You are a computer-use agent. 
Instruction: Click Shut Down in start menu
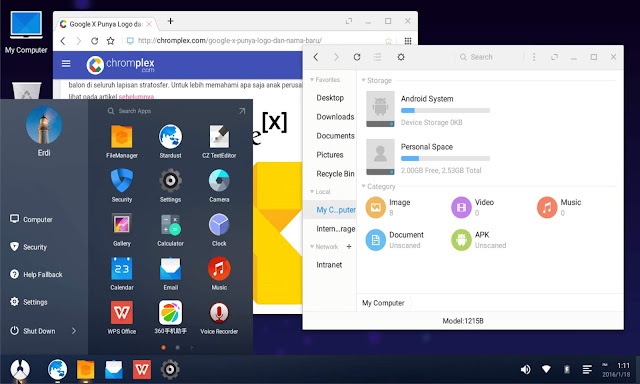33,331
